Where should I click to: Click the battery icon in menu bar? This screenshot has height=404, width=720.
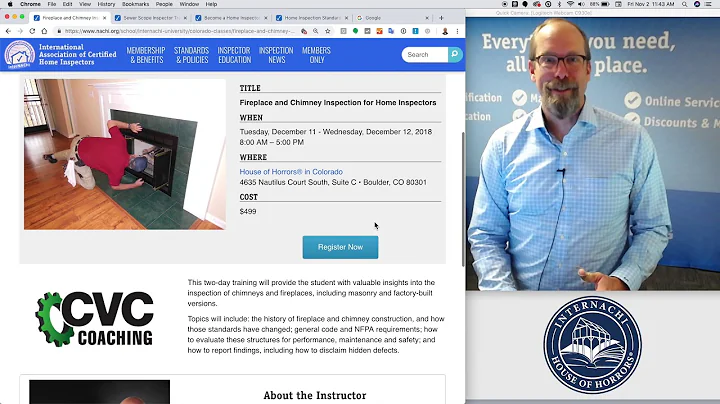pyautogui.click(x=605, y=4)
